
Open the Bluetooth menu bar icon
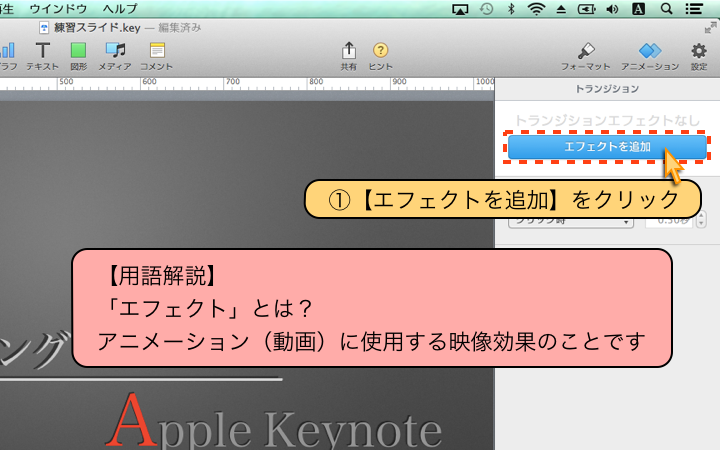click(x=511, y=9)
